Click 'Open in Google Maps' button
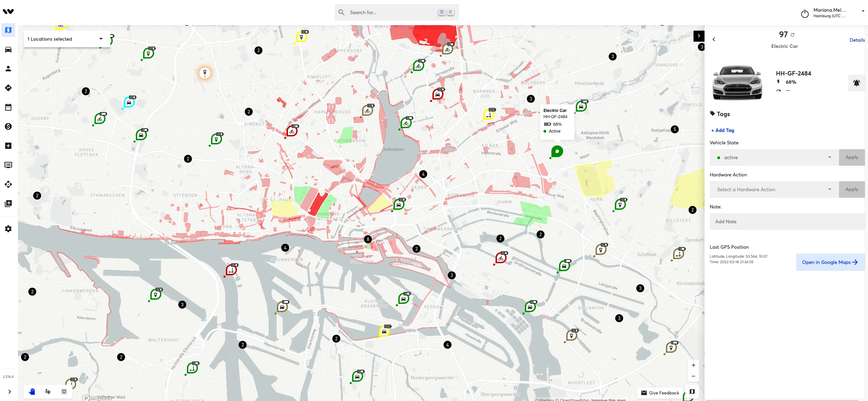The height and width of the screenshot is (401, 868). click(830, 262)
